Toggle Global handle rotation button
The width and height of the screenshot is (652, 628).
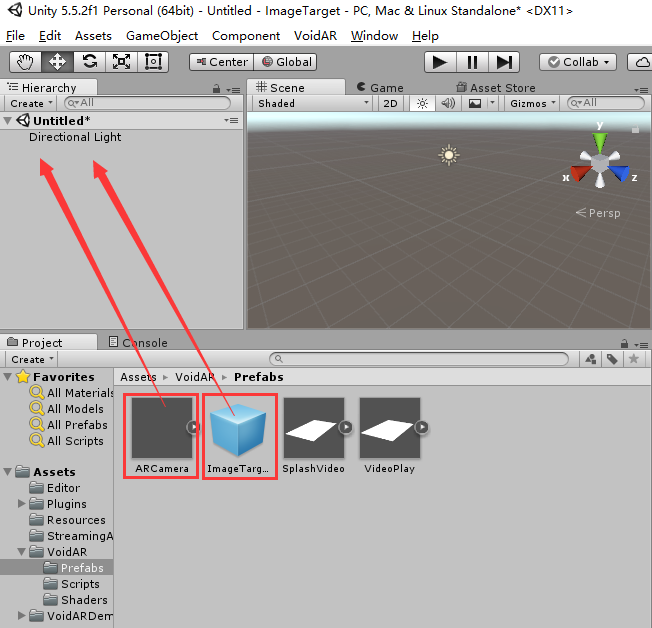tap(285, 62)
